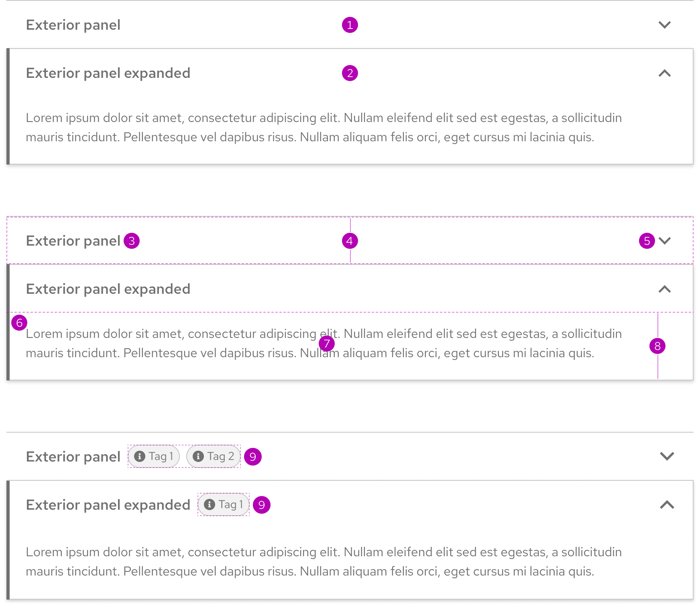
Task: Click annotation marker 4 in dashed panel header
Action: click(x=350, y=241)
